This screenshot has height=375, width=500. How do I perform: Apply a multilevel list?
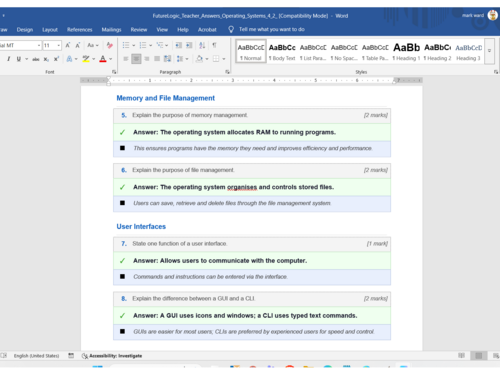click(160, 45)
